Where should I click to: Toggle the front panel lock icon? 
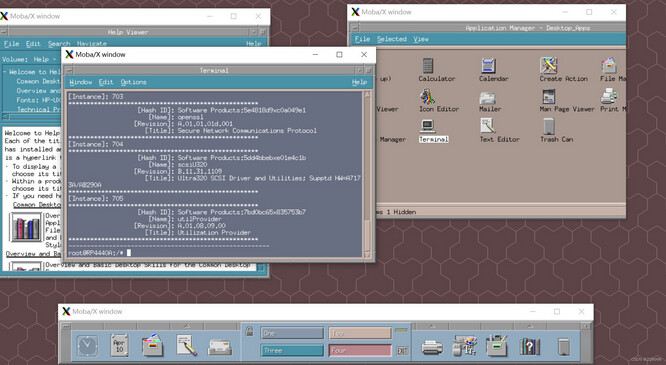(250, 331)
